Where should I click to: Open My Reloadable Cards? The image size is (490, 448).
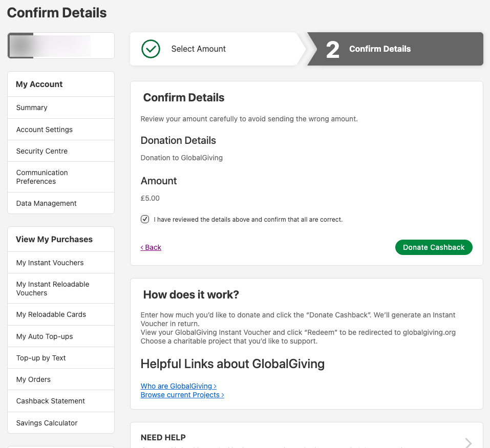tap(51, 314)
